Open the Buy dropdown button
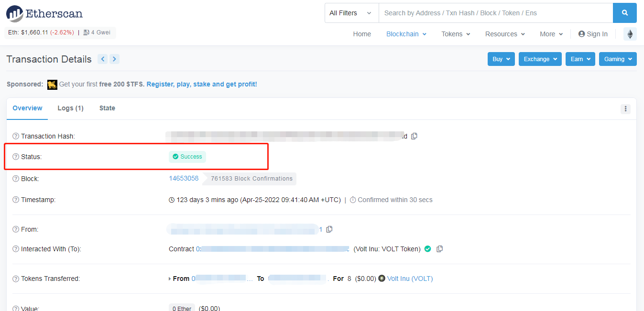This screenshot has height=311, width=644. (x=501, y=59)
